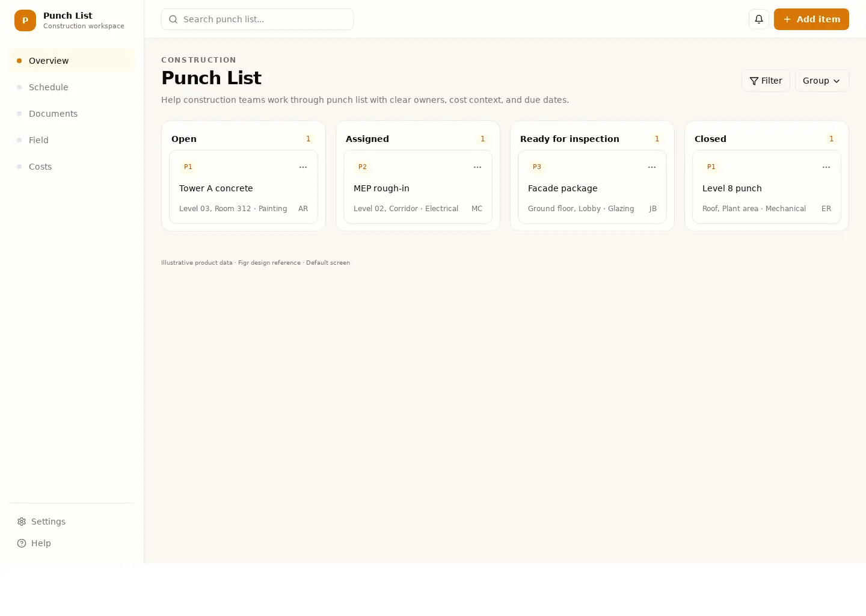
Task: Click the Assigned column count badge
Action: [x=483, y=139]
